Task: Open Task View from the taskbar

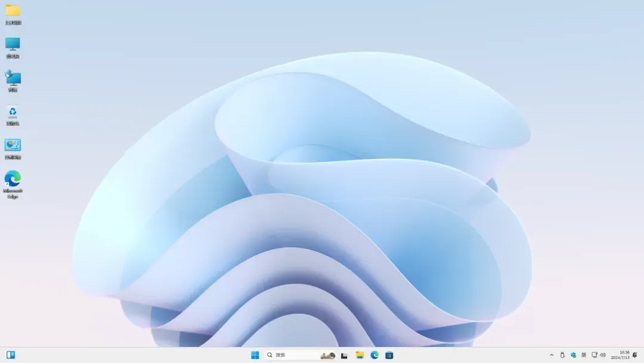Action: pyautogui.click(x=344, y=355)
